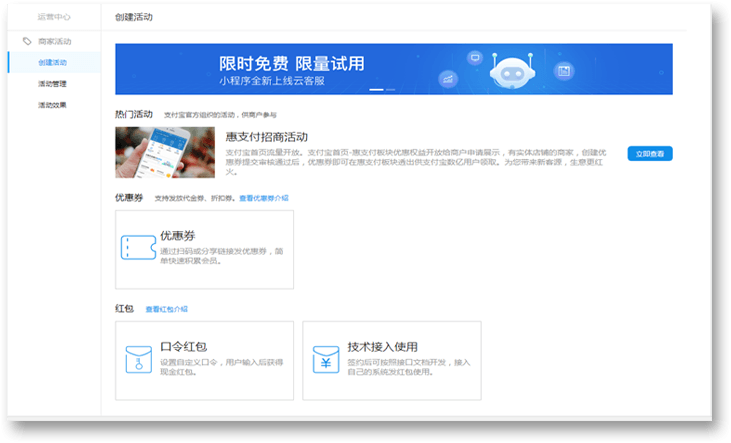Viewport: 731px width, 443px height.
Task: Click the 红包 section heading
Action: click(124, 309)
